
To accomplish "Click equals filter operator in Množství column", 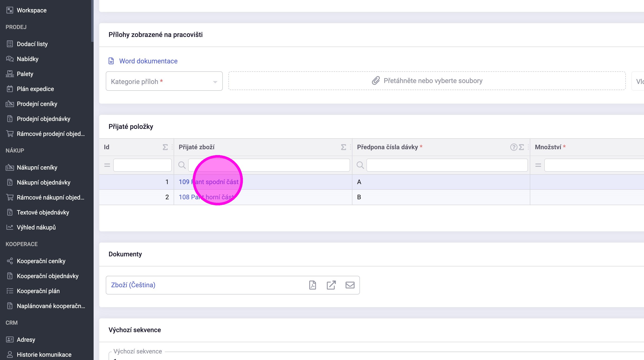I will (x=538, y=165).
